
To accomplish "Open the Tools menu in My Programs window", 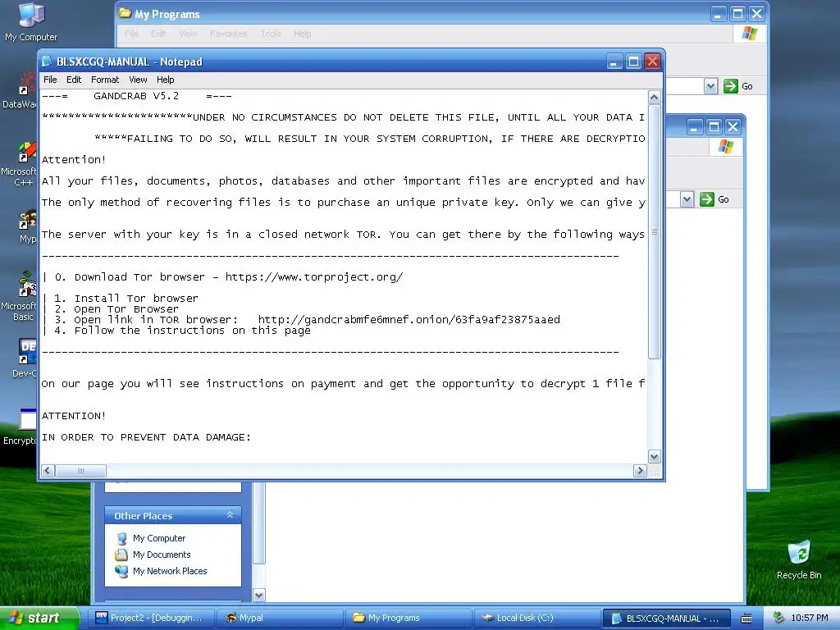I will pos(271,33).
